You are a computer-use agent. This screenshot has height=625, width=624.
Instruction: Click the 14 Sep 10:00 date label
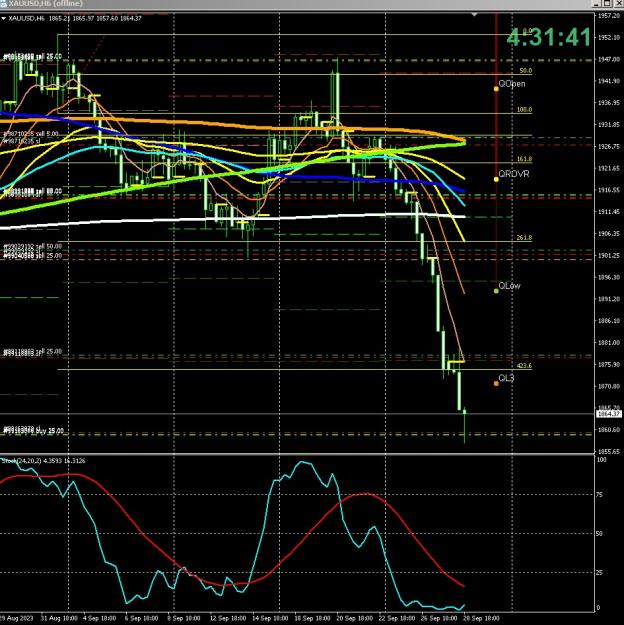[270, 618]
